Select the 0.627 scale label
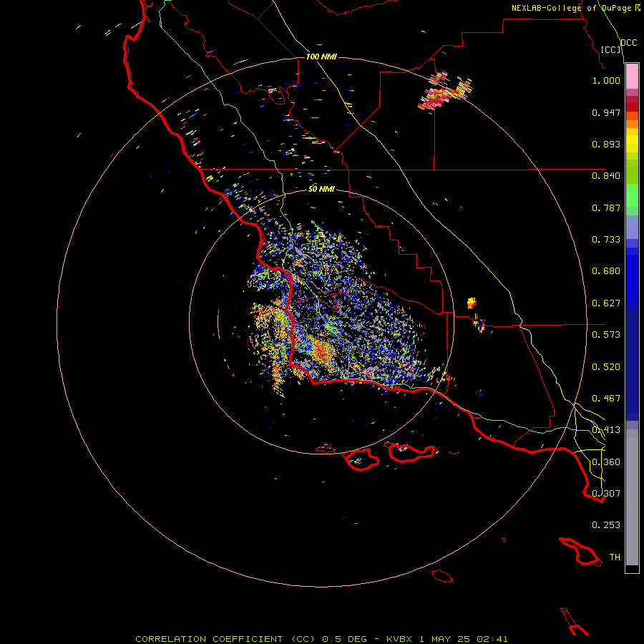644x644 pixels. [606, 303]
